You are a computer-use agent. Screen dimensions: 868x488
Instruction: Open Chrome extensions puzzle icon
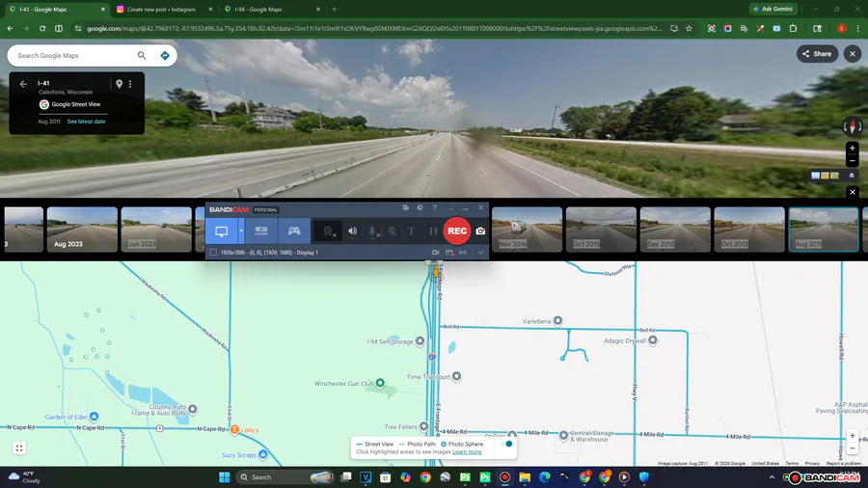pyautogui.click(x=794, y=28)
